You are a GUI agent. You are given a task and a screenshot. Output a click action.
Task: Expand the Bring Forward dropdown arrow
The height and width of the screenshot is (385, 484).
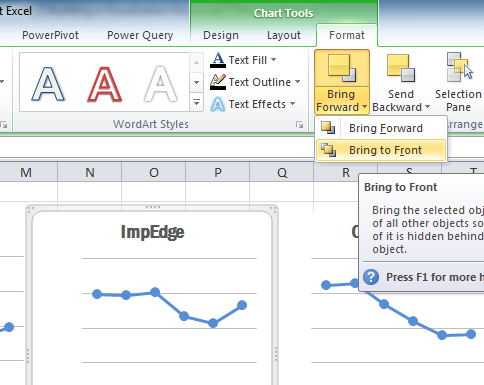pyautogui.click(x=364, y=107)
